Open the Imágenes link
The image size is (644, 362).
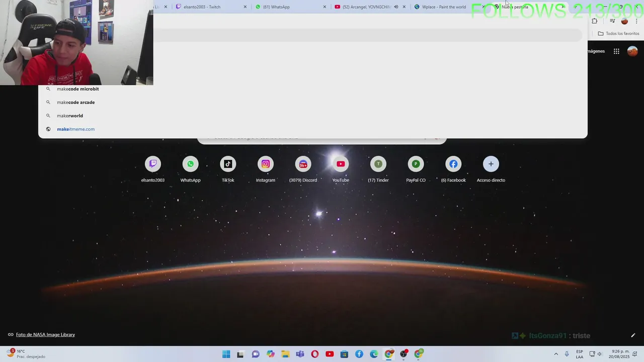(x=596, y=51)
